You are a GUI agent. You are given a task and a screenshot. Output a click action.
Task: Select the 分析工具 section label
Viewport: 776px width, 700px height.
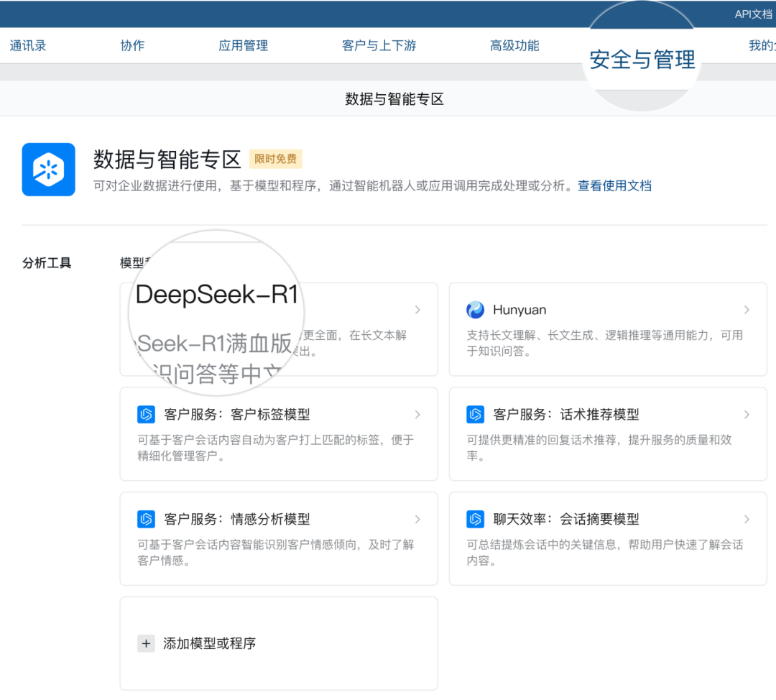coord(47,263)
